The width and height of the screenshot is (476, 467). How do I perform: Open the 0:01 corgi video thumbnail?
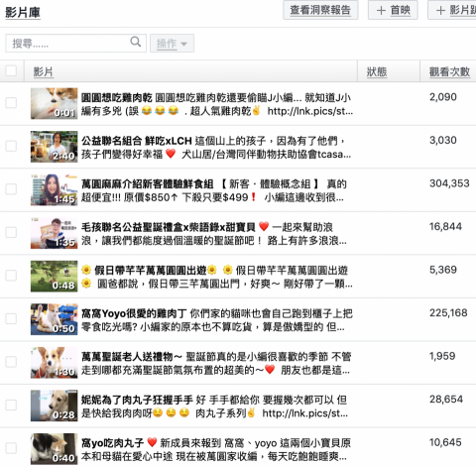tap(54, 103)
